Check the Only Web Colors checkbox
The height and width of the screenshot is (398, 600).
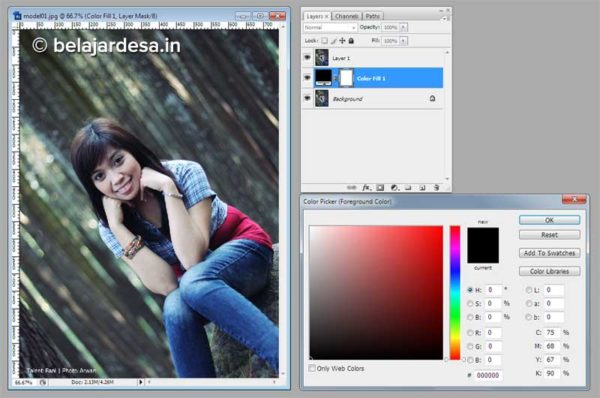312,368
